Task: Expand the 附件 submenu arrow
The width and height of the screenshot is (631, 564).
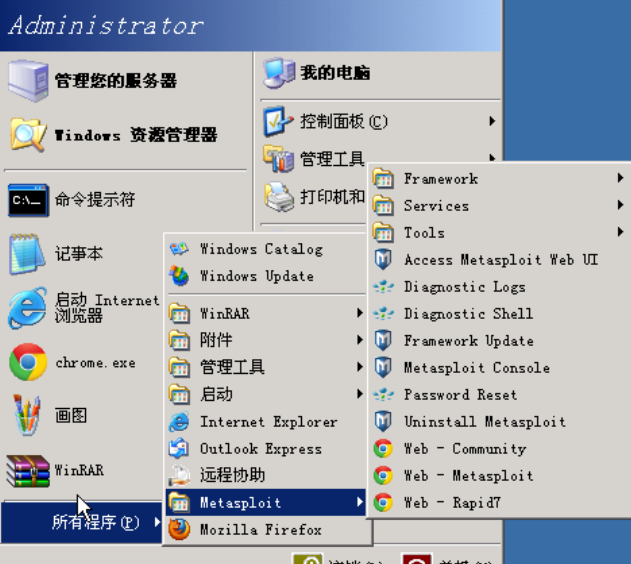Action: 359,340
